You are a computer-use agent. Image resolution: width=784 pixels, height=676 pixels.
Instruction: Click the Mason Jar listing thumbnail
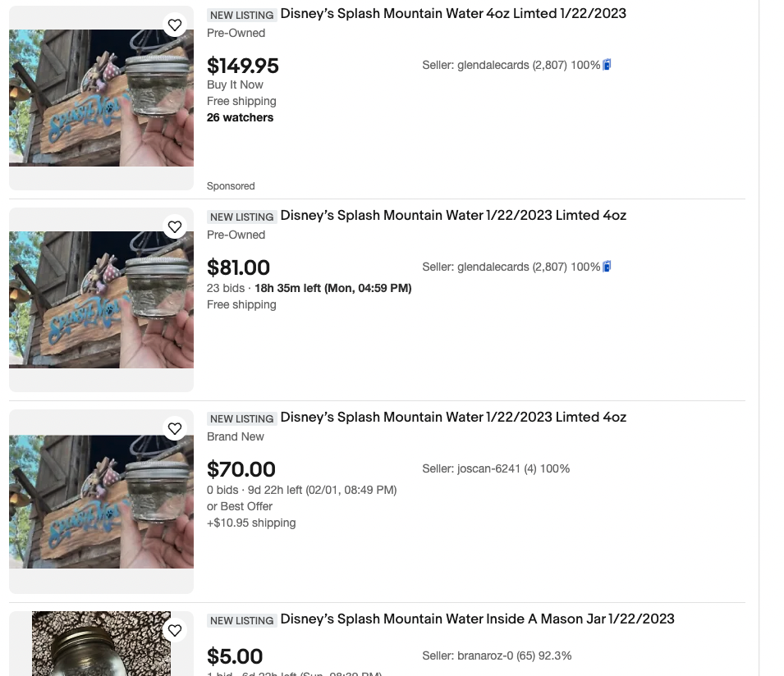(101, 645)
